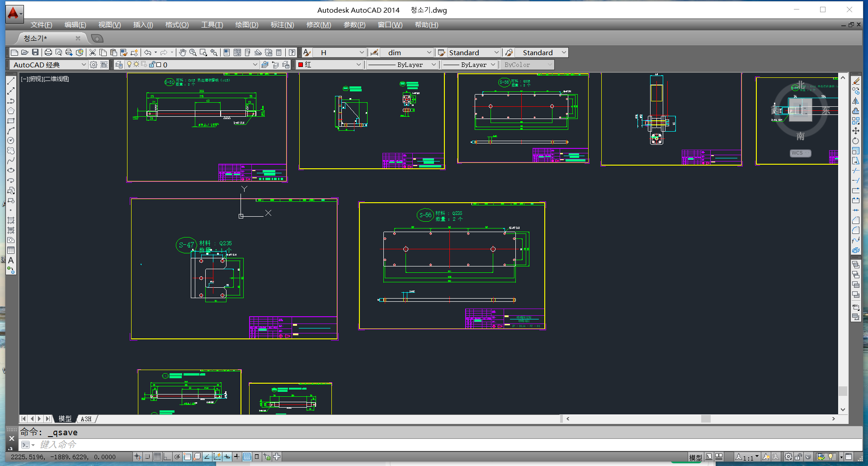Click the WCS label under the ViewCube

(800, 153)
